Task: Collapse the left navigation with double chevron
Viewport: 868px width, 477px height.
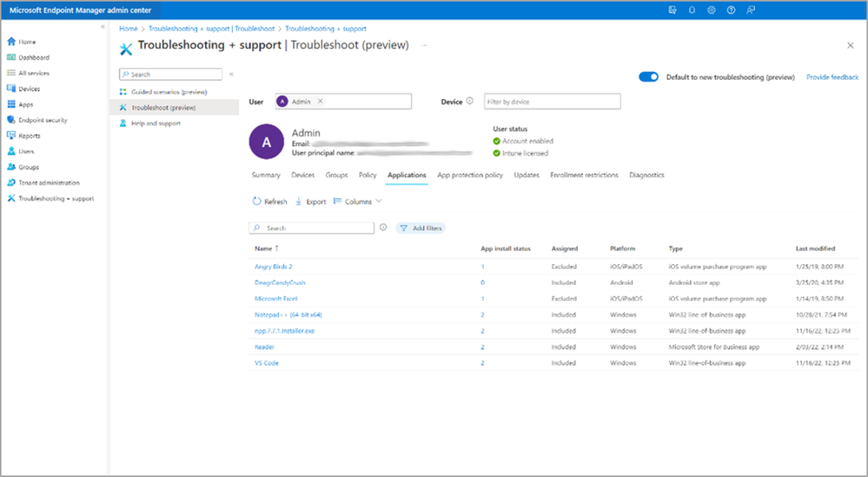Action: [x=103, y=27]
